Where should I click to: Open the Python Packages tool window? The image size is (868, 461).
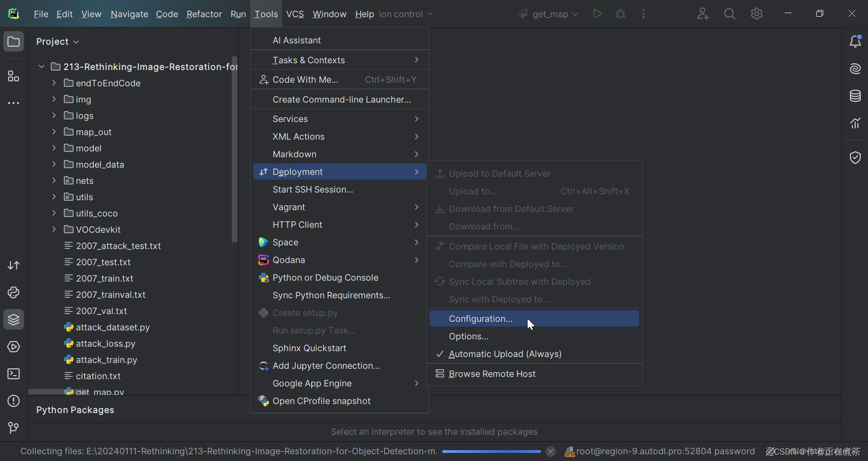[13, 320]
